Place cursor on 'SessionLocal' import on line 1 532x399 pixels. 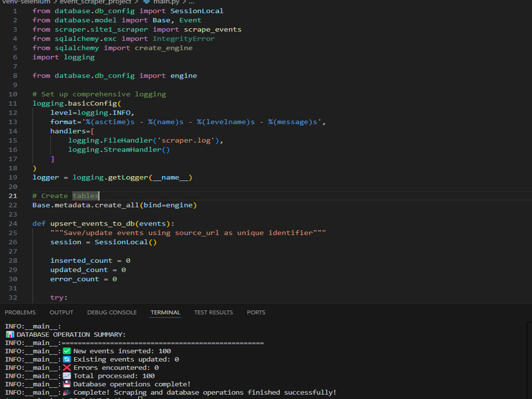(197, 11)
